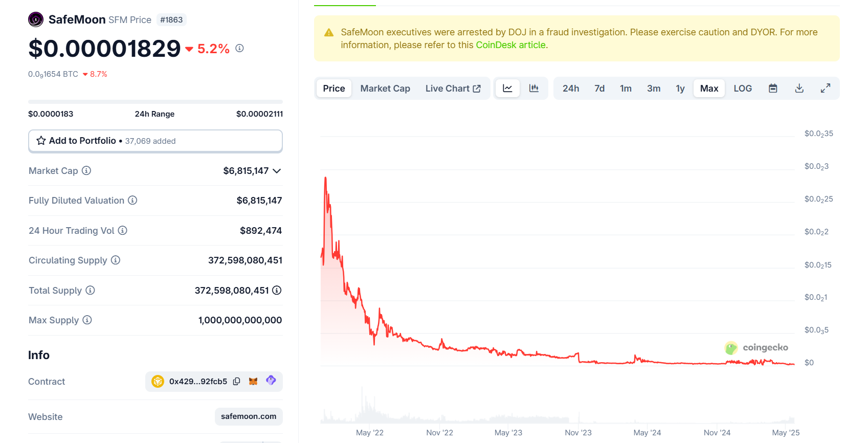Show Total Supply label info icon
The image size is (868, 443).
90,290
